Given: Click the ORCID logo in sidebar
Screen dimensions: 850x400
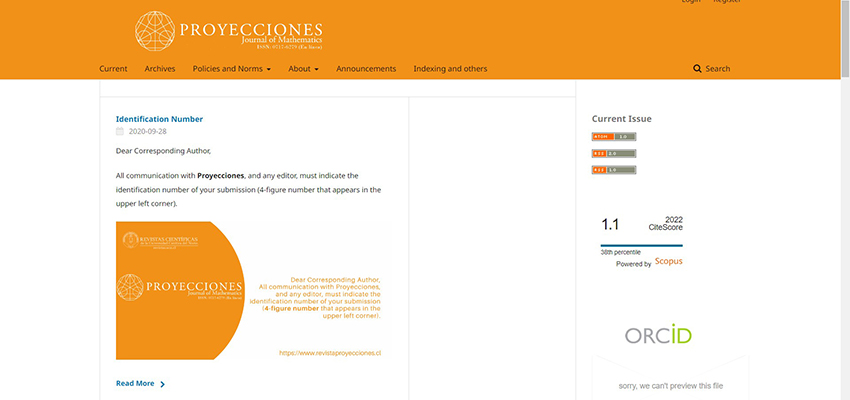Looking at the screenshot, I should coord(658,334).
